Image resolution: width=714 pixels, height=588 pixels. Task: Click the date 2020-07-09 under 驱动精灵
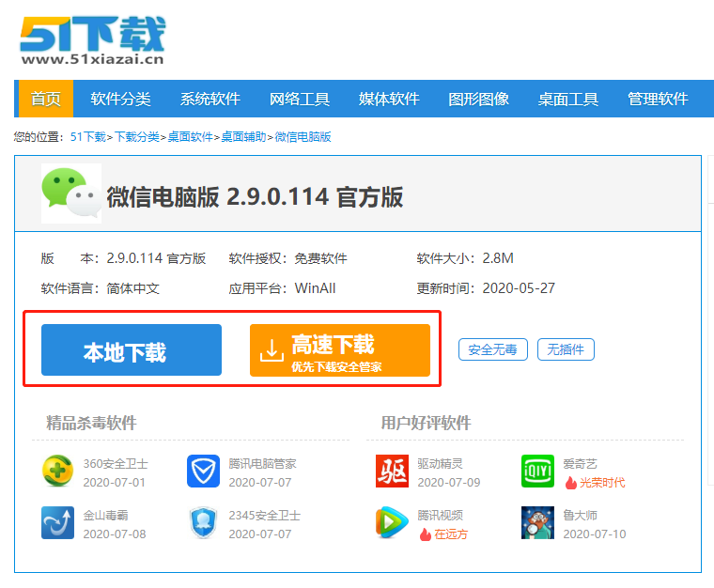click(x=449, y=483)
